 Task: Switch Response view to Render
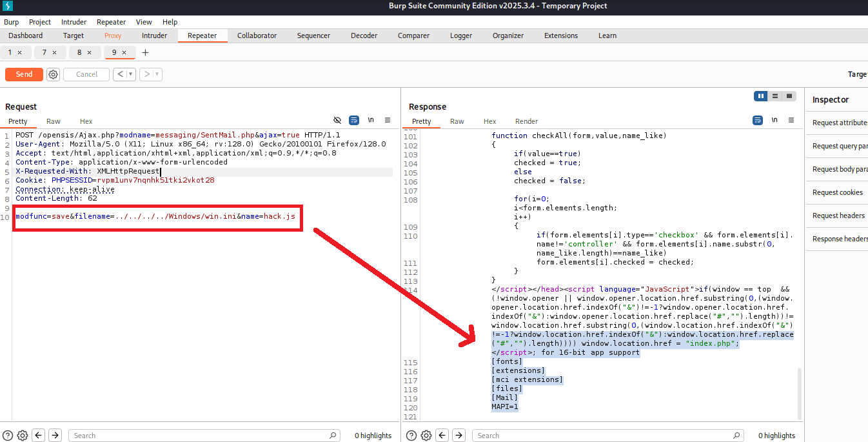527,121
